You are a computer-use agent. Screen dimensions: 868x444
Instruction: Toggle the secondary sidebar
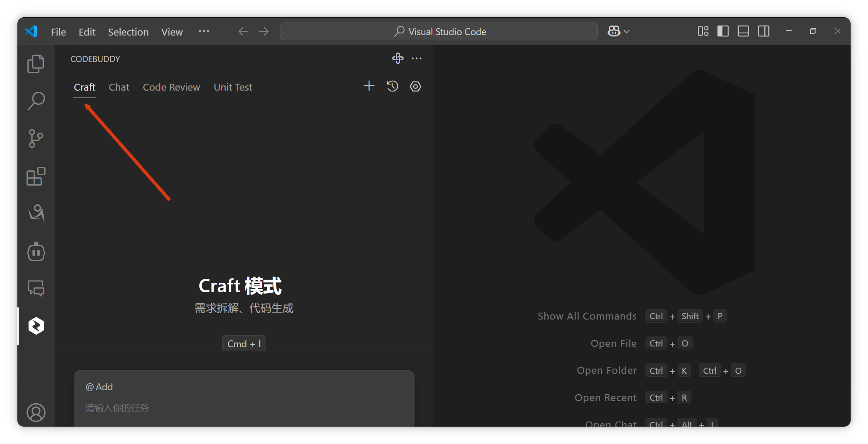[763, 31]
